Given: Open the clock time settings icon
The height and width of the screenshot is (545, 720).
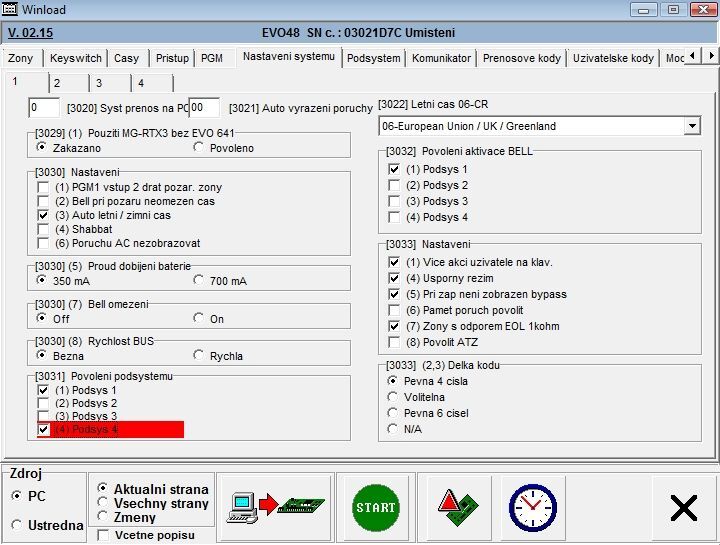Looking at the screenshot, I should click(x=532, y=507).
